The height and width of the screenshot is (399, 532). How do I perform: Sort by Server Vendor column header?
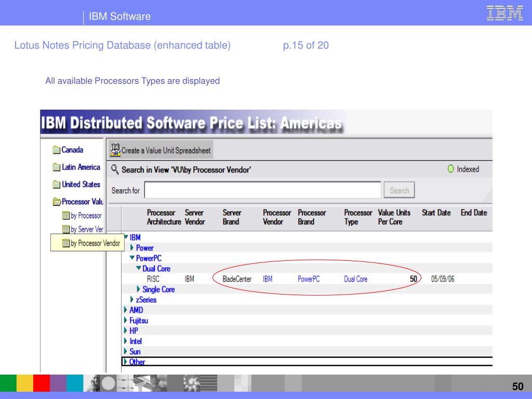click(x=195, y=217)
